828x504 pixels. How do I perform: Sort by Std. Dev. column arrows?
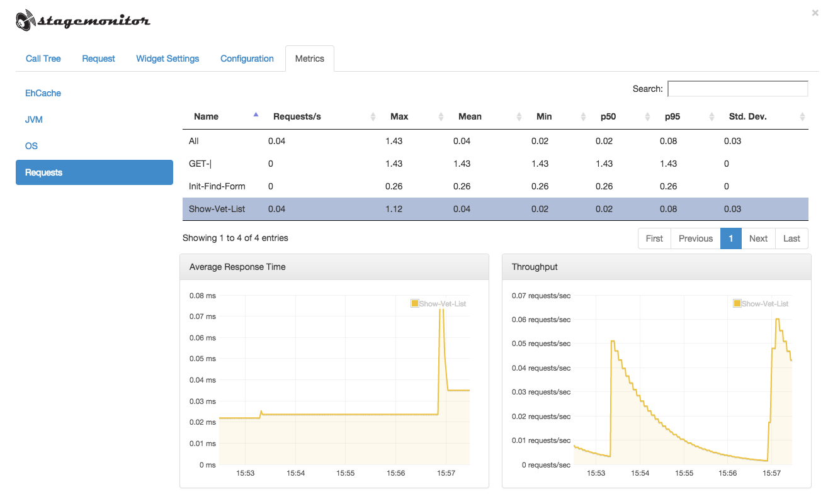(x=802, y=116)
